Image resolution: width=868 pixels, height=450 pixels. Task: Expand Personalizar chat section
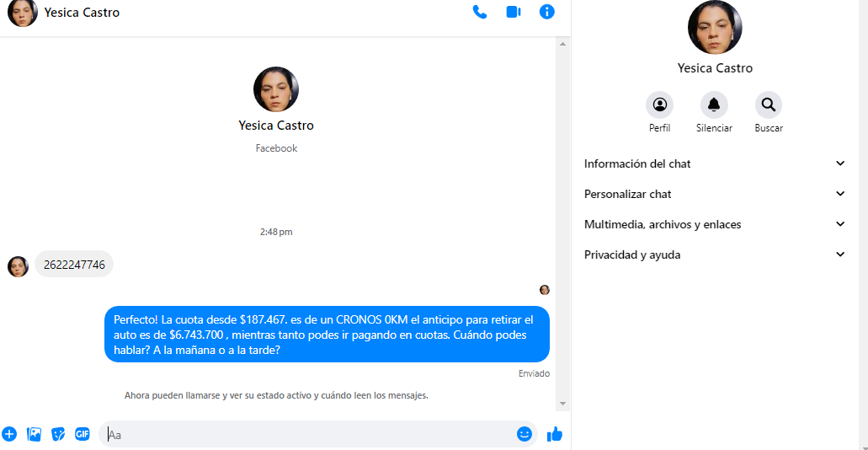714,194
